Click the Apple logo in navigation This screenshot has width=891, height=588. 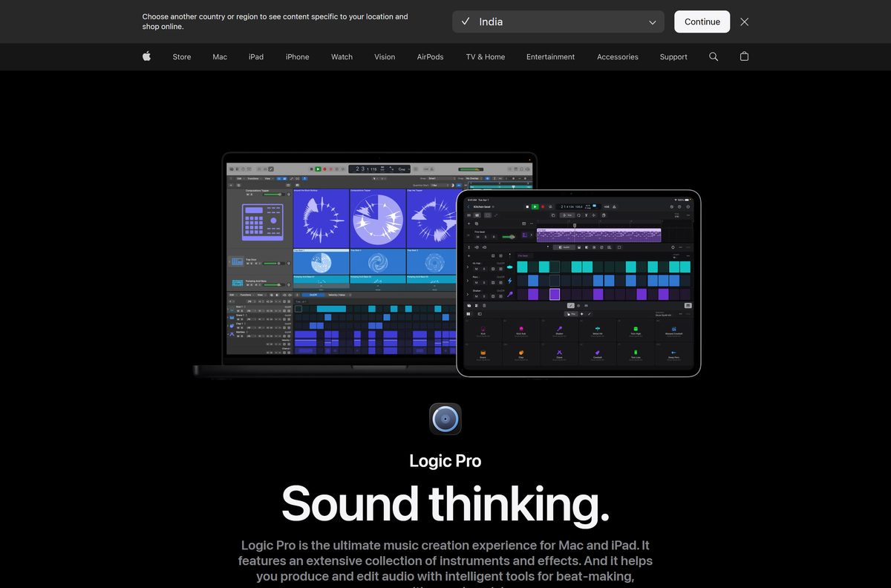[146, 56]
